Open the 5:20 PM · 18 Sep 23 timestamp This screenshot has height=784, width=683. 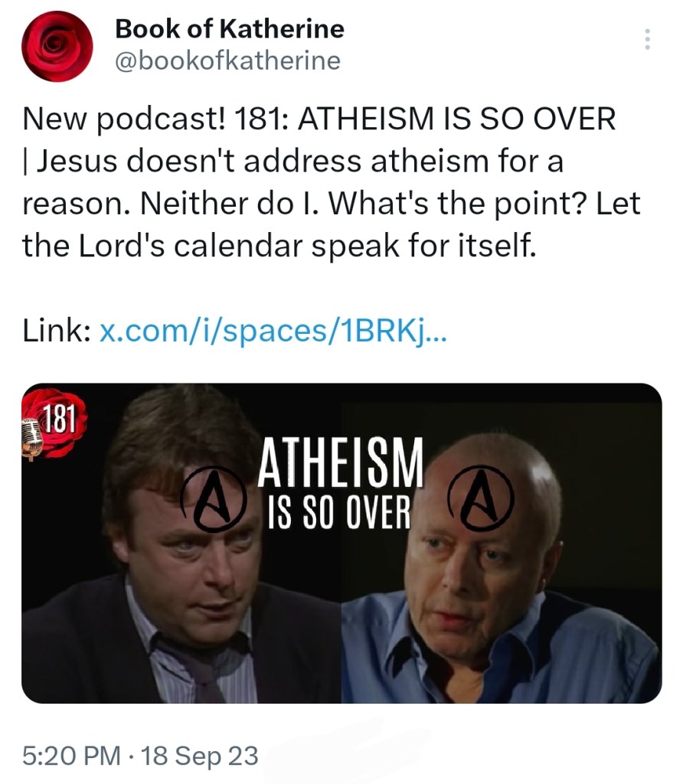(140, 755)
